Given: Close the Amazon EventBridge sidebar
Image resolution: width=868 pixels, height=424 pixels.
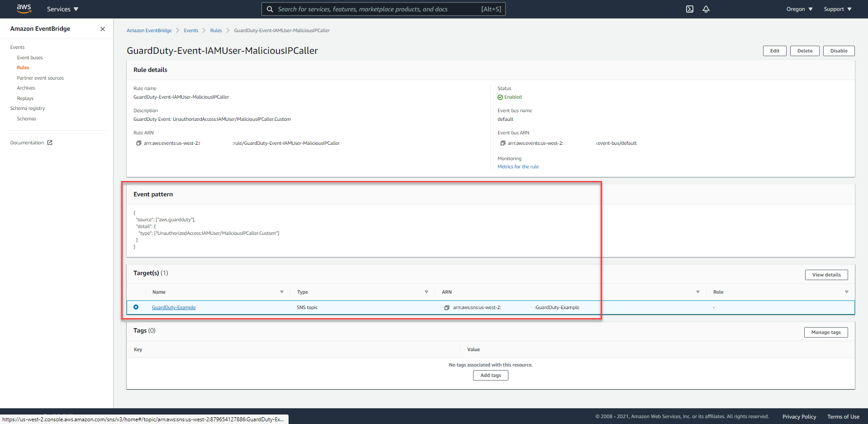Looking at the screenshot, I should point(103,29).
